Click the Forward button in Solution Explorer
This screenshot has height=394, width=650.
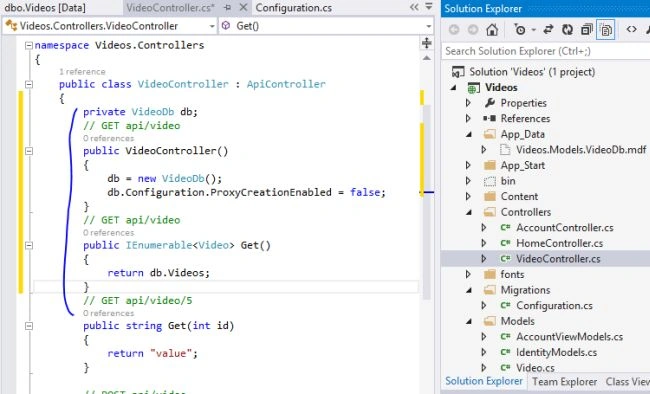pos(473,30)
